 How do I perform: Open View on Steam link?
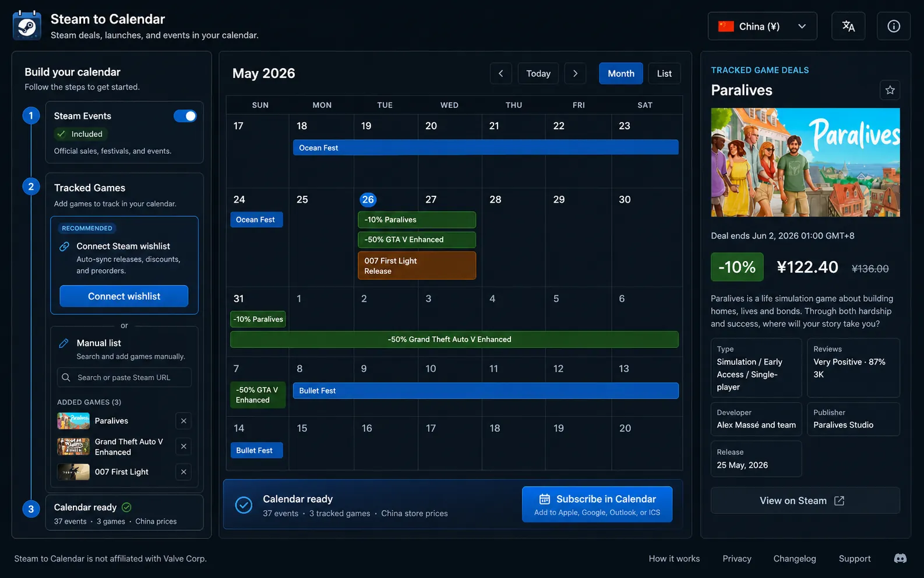(x=805, y=501)
